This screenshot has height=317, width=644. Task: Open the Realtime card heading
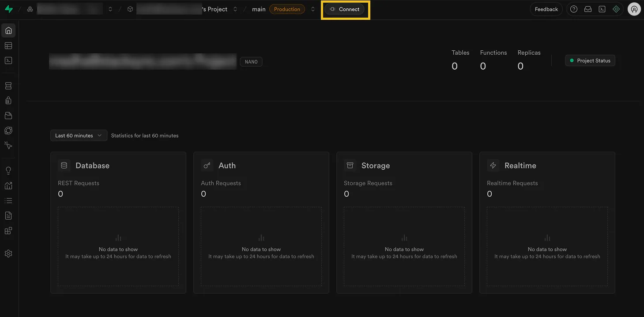pyautogui.click(x=520, y=165)
